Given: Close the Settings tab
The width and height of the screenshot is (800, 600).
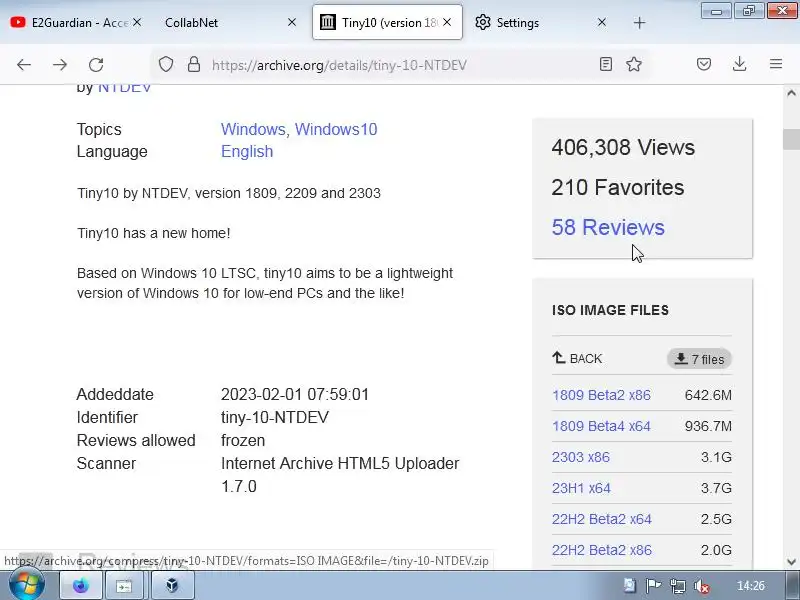Looking at the screenshot, I should (602, 22).
